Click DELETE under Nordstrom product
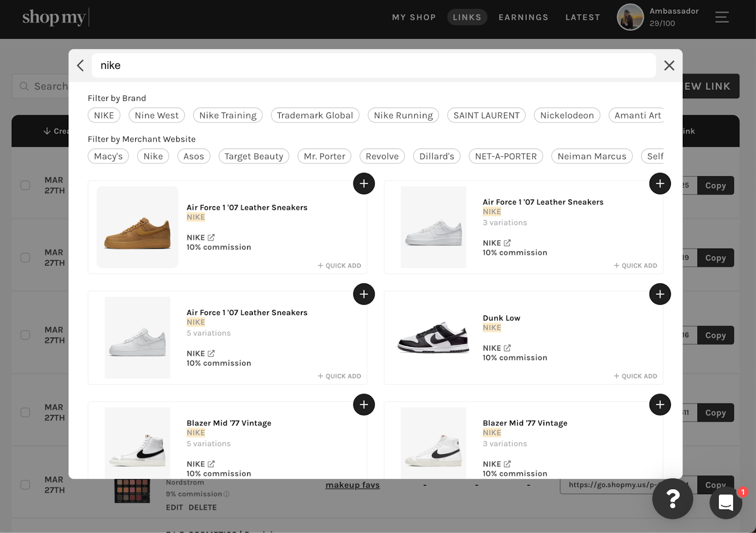The width and height of the screenshot is (756, 533). tap(203, 507)
